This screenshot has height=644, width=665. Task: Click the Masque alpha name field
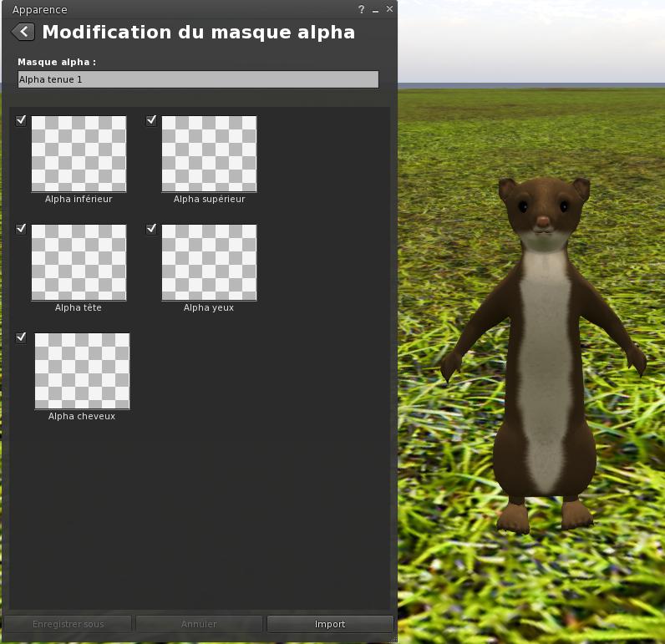[198, 79]
